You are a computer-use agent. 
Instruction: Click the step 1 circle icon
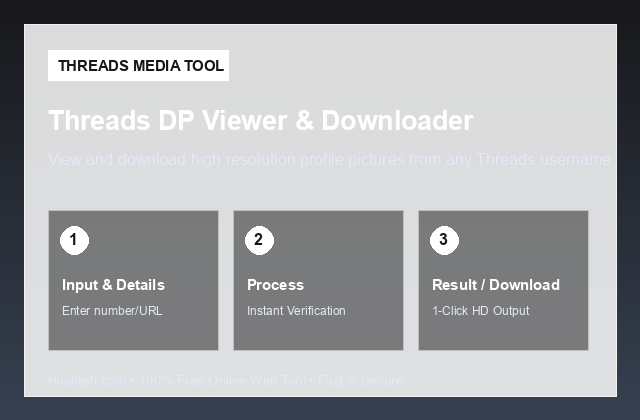74,240
